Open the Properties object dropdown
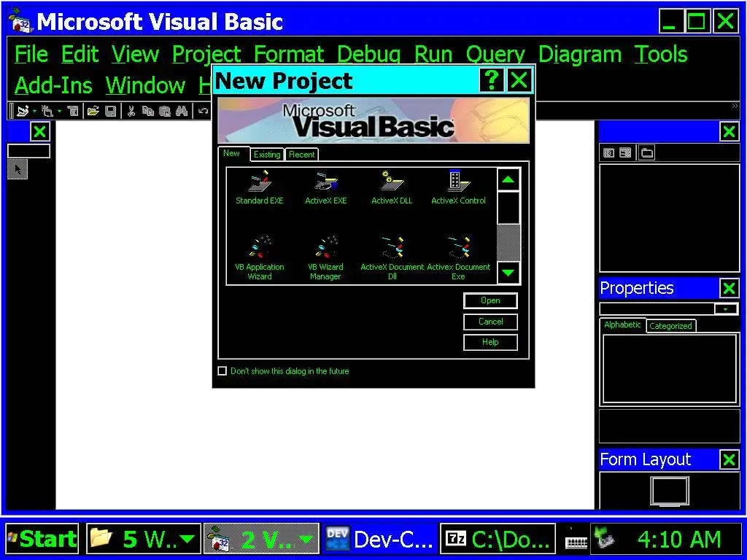 tap(726, 309)
